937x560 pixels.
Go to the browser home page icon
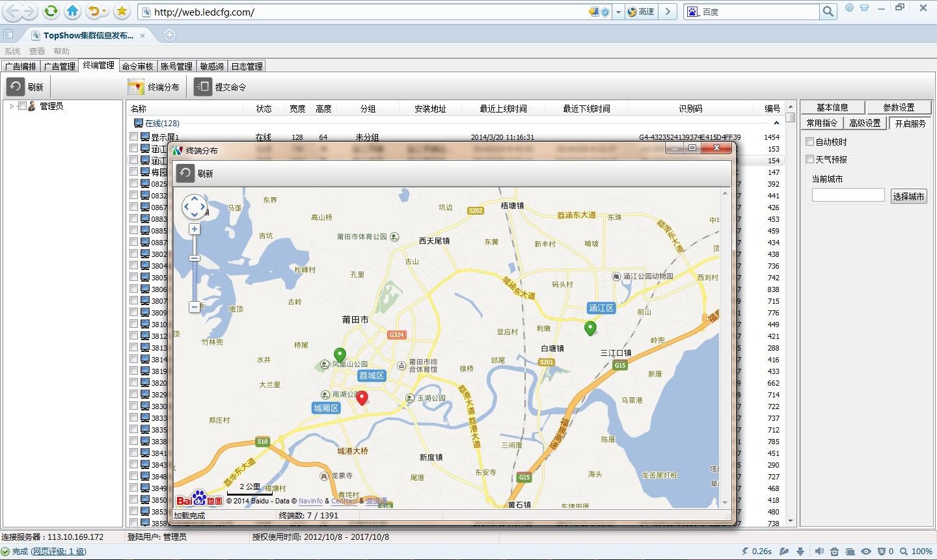tap(73, 11)
